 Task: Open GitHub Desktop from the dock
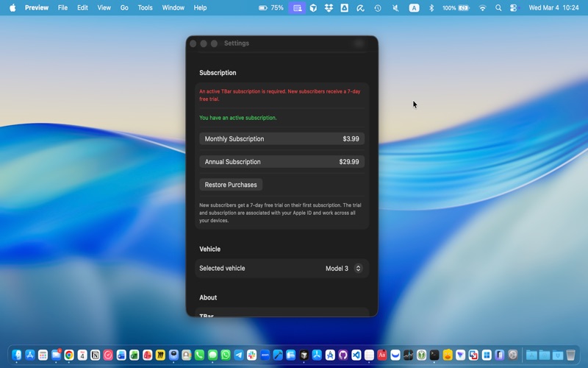tap(343, 355)
